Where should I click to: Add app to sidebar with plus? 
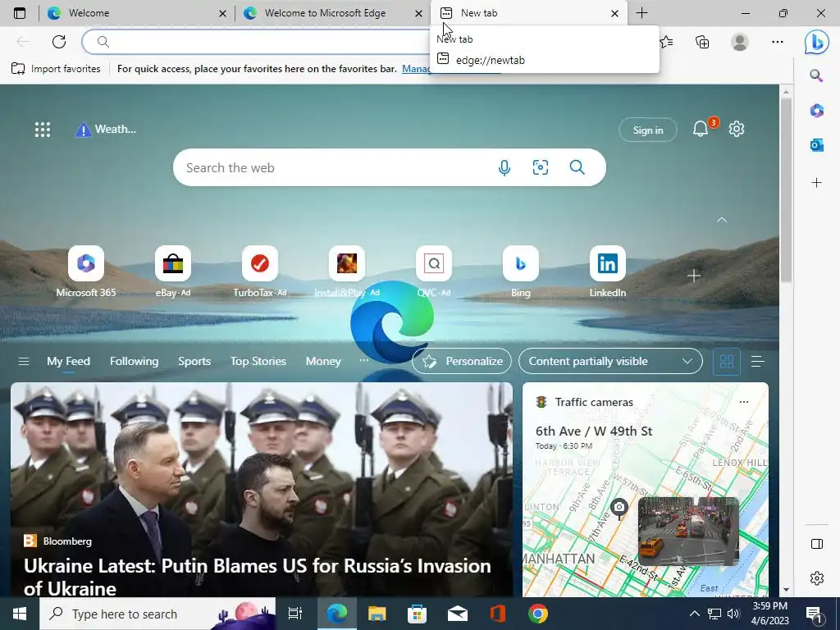tap(816, 183)
